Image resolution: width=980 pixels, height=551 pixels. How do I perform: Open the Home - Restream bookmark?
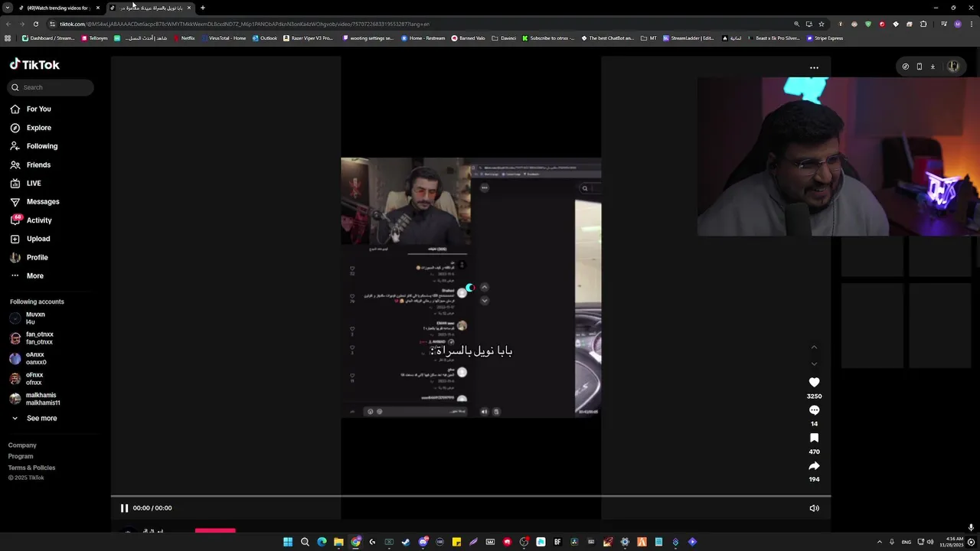tap(423, 38)
